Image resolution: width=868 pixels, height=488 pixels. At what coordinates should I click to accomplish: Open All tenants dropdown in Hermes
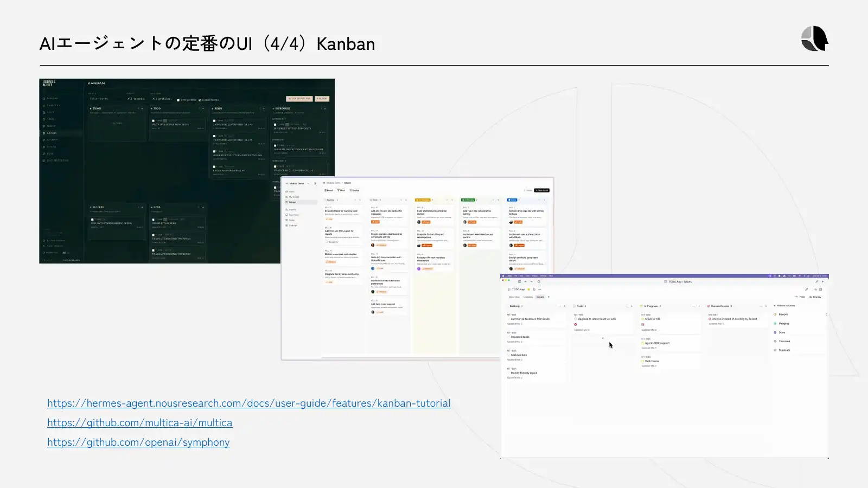[136, 99]
